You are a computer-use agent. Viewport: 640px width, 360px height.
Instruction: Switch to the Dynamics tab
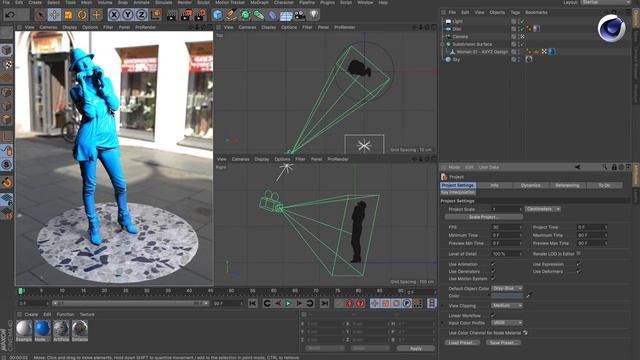click(x=531, y=185)
